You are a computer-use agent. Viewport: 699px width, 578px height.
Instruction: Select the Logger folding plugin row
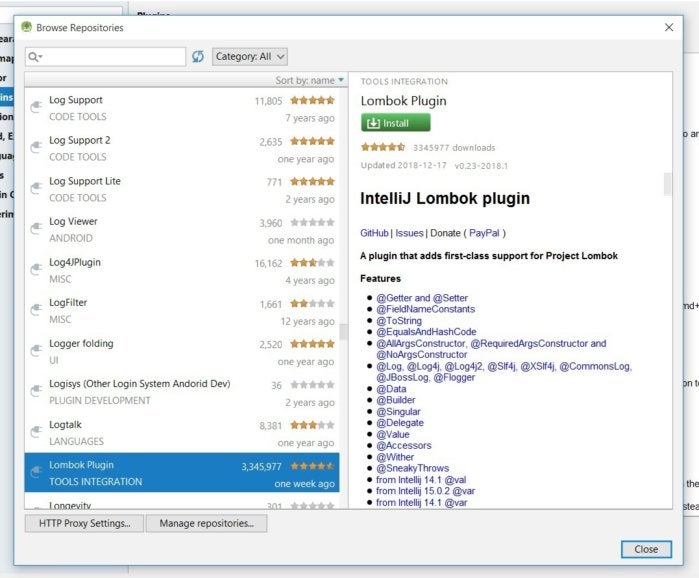182,352
